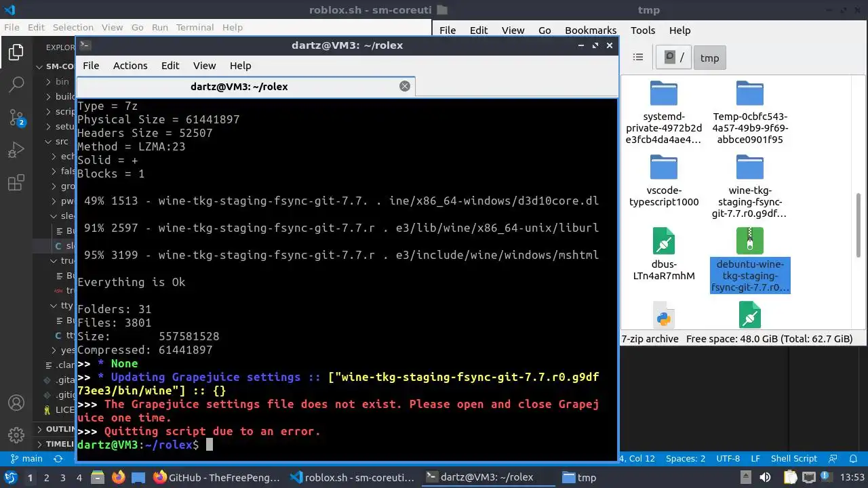868x488 pixels.
Task: Click Spaces: 2 indentation in status bar
Action: 685,459
